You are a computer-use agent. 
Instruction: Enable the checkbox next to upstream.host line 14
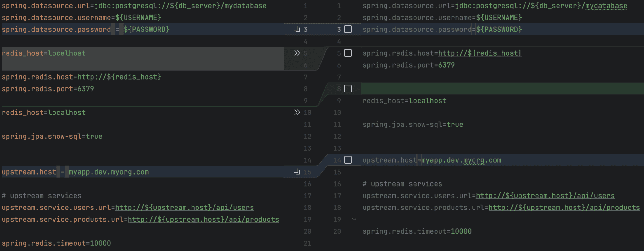pos(348,160)
